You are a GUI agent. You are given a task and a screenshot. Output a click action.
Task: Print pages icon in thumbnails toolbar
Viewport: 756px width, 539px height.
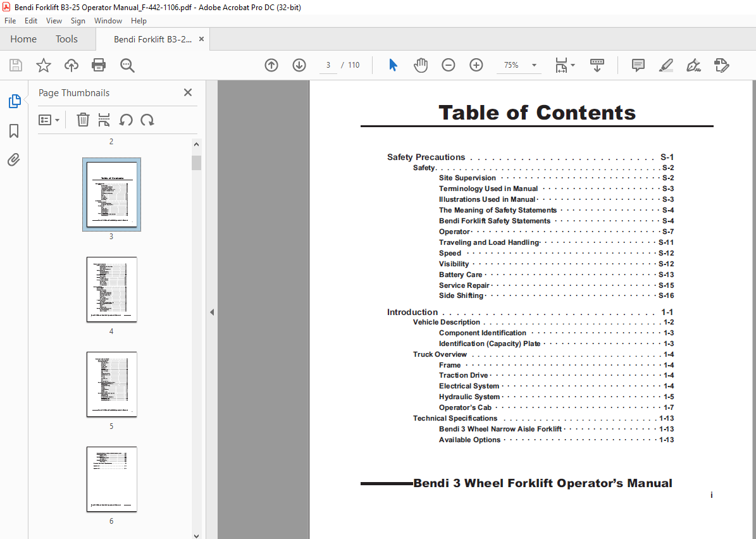point(104,120)
